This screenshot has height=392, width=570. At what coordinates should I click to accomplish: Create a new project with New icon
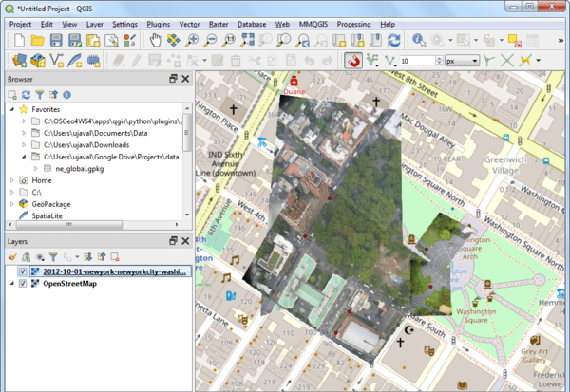[19, 40]
